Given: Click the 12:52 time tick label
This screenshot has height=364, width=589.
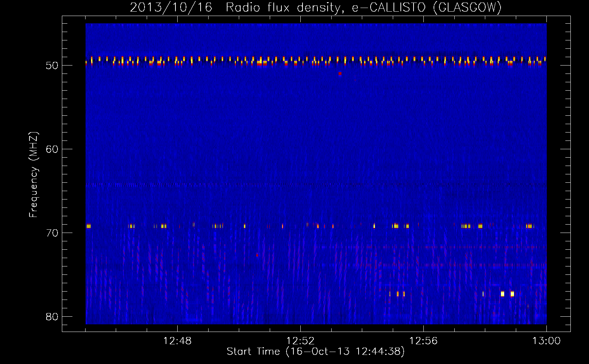Looking at the screenshot, I should (x=300, y=341).
